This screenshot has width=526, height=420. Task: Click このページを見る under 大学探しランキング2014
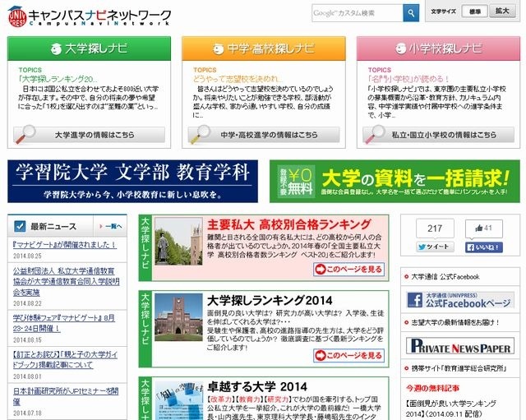(348, 356)
